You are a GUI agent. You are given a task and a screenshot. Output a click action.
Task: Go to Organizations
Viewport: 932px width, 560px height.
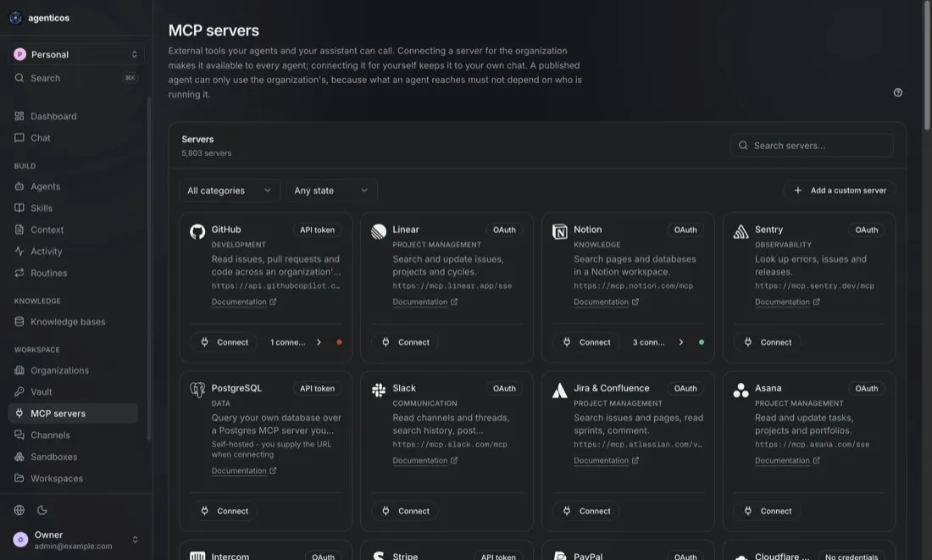click(x=73, y=370)
